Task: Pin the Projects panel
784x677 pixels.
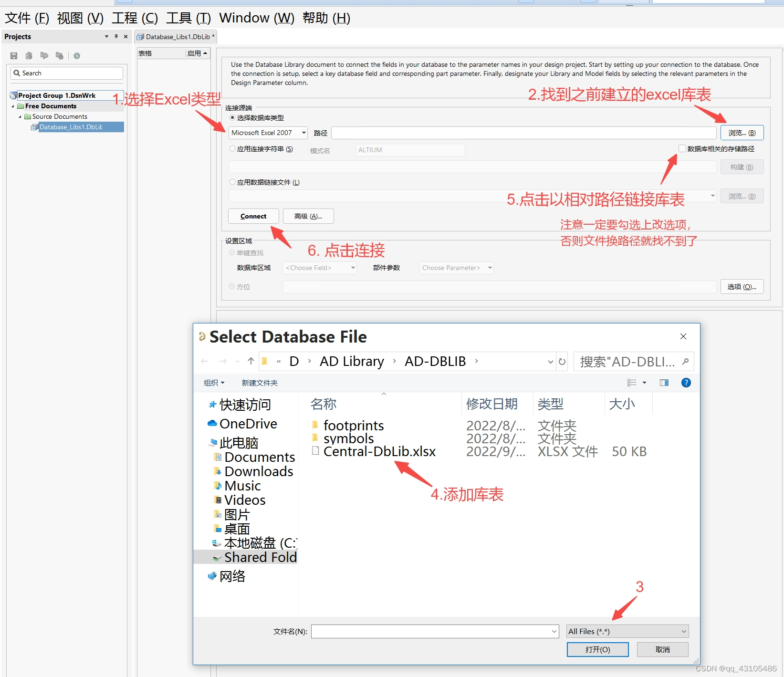Action: click(x=116, y=36)
